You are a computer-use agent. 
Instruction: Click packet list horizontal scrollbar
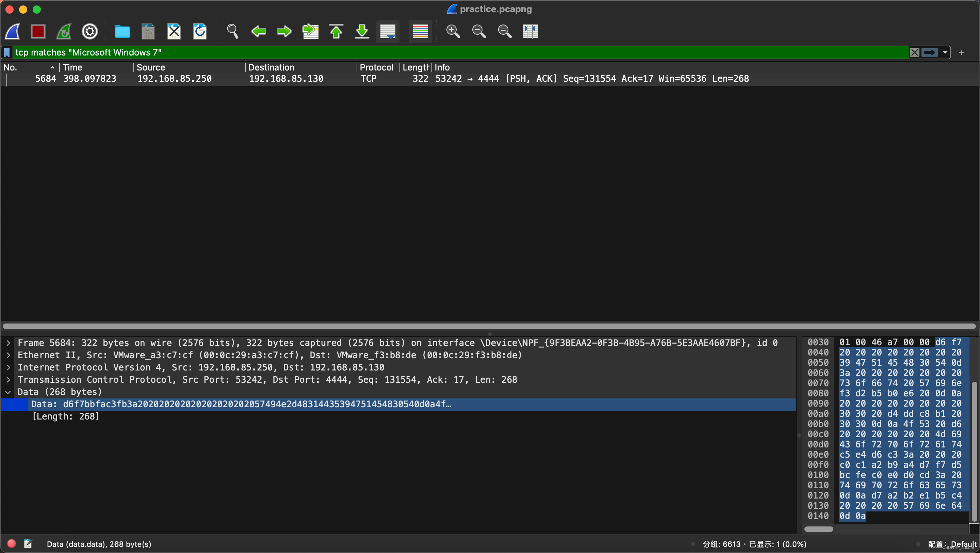pos(489,326)
